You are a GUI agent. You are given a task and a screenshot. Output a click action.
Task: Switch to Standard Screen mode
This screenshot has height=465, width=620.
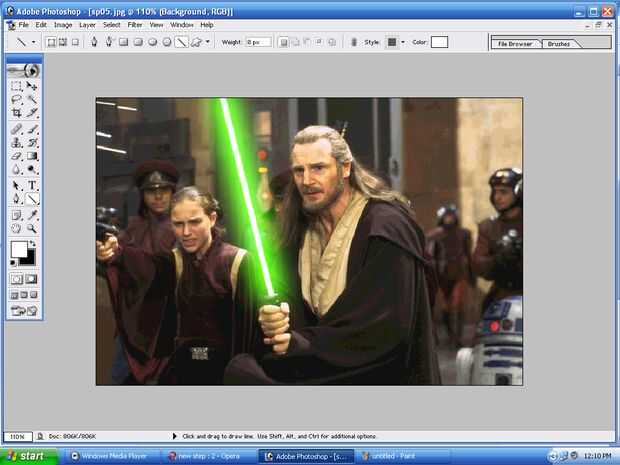(15, 295)
